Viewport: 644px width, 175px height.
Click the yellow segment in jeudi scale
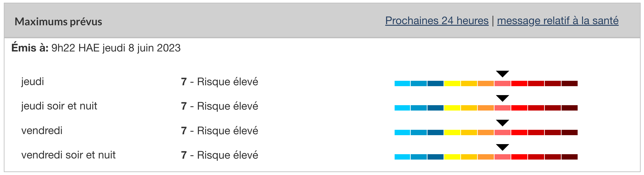pyautogui.click(x=452, y=84)
